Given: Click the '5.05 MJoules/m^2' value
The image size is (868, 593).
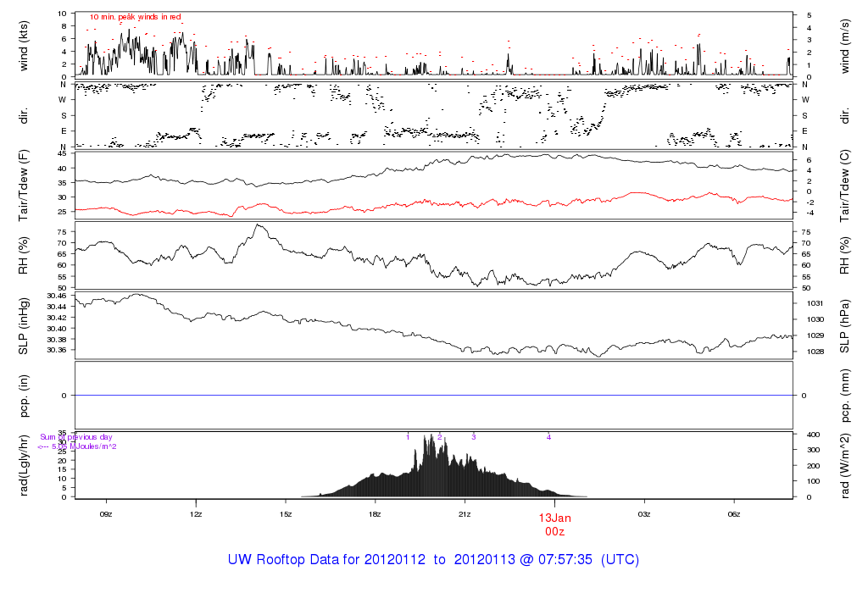Looking at the screenshot, I should (x=84, y=446).
